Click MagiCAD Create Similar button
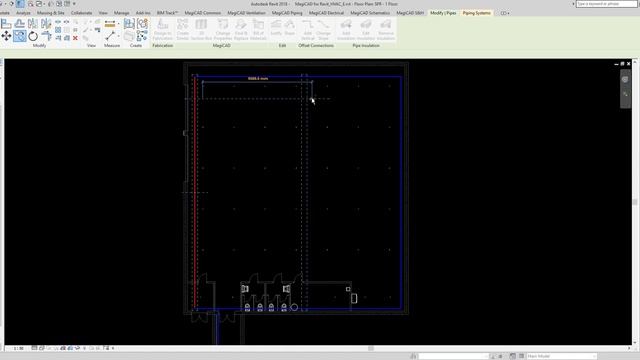 coord(182,29)
